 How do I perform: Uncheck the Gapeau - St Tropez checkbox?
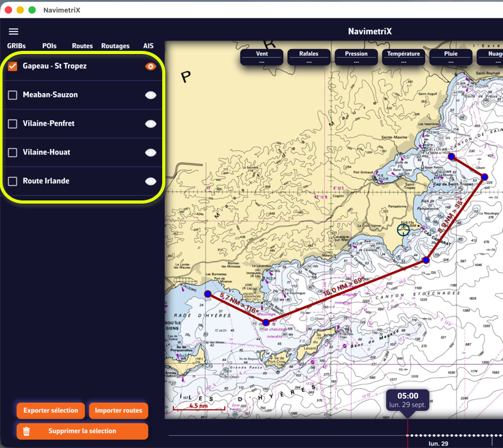point(13,66)
